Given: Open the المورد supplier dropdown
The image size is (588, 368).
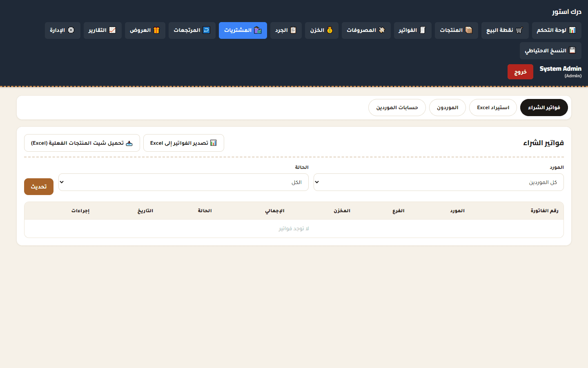Looking at the screenshot, I should (439, 182).
